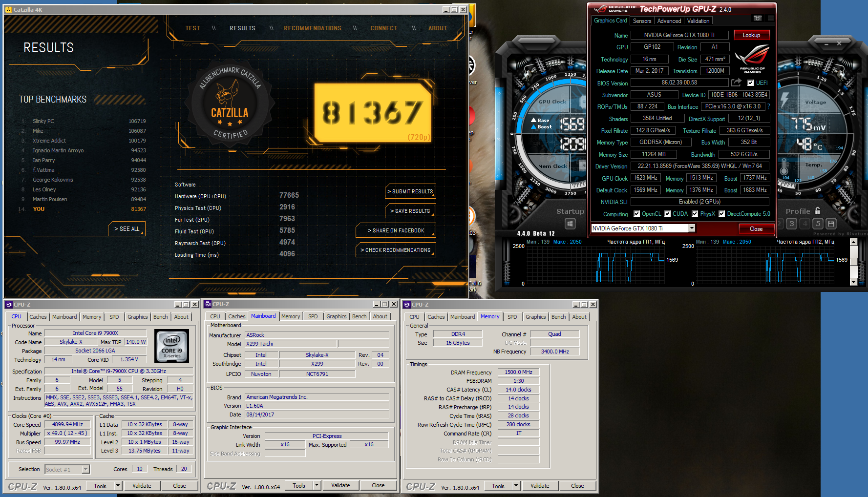Click the Afterburner graph scroll-up arrow
868x497 pixels.
click(x=853, y=242)
